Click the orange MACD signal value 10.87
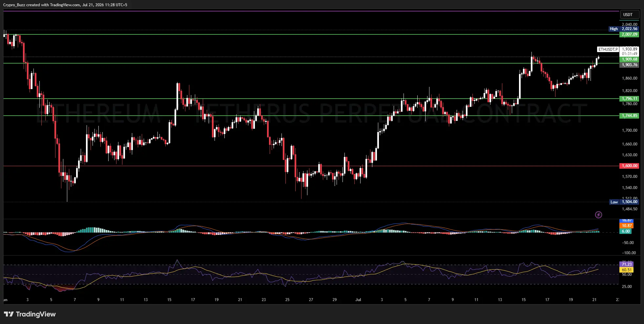This screenshot has height=324, width=644. coord(627,226)
